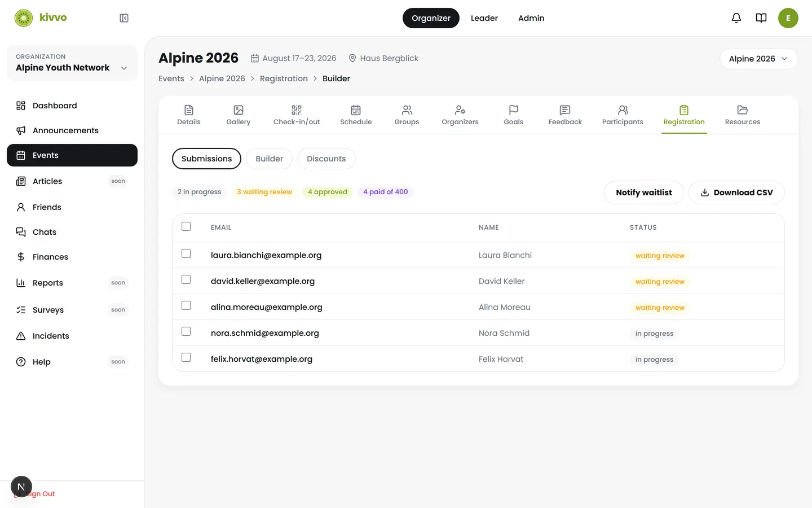Screen dimensions: 812x508
Task: Open the Registration tab
Action: [x=684, y=115]
